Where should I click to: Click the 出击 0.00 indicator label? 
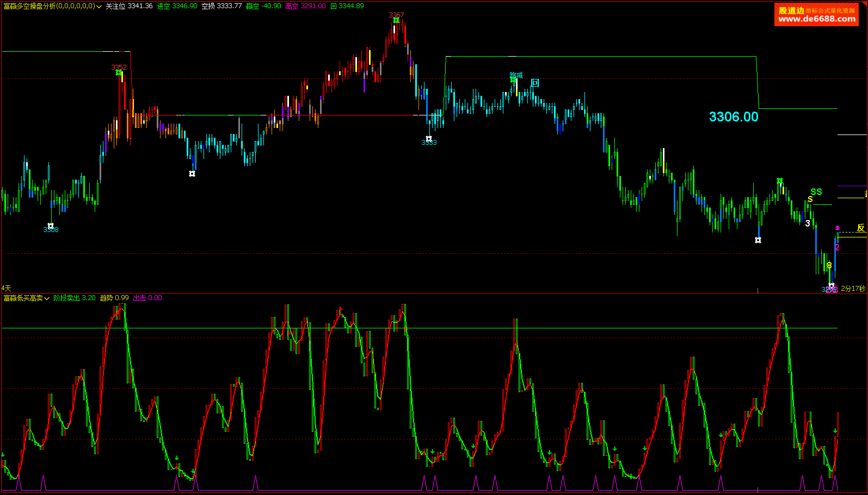click(x=147, y=298)
